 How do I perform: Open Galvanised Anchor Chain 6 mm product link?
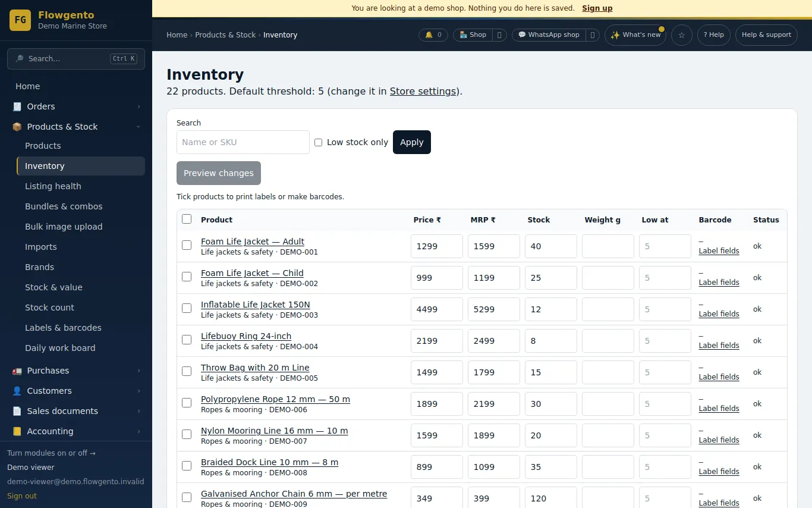pos(294,494)
